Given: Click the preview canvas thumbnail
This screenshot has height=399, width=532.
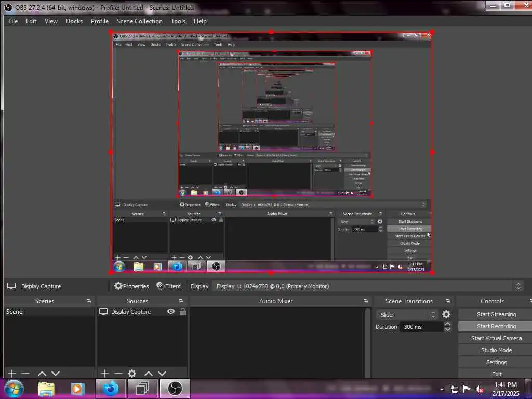Looking at the screenshot, I should pos(271,153).
